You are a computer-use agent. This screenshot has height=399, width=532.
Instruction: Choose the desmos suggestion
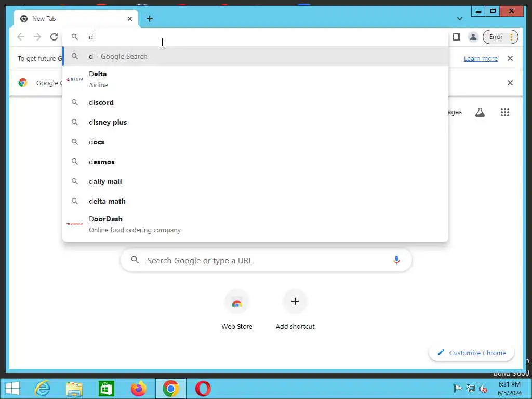(255, 162)
